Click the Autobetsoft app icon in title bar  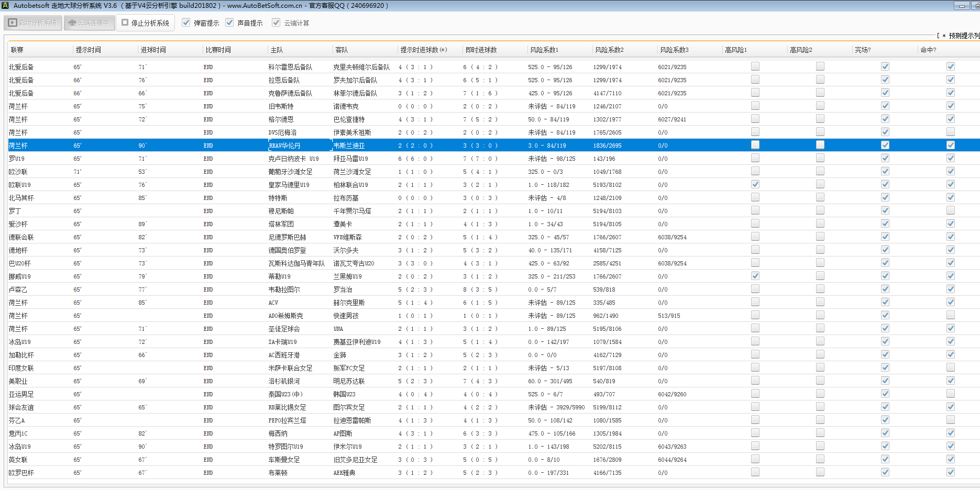(x=5, y=6)
